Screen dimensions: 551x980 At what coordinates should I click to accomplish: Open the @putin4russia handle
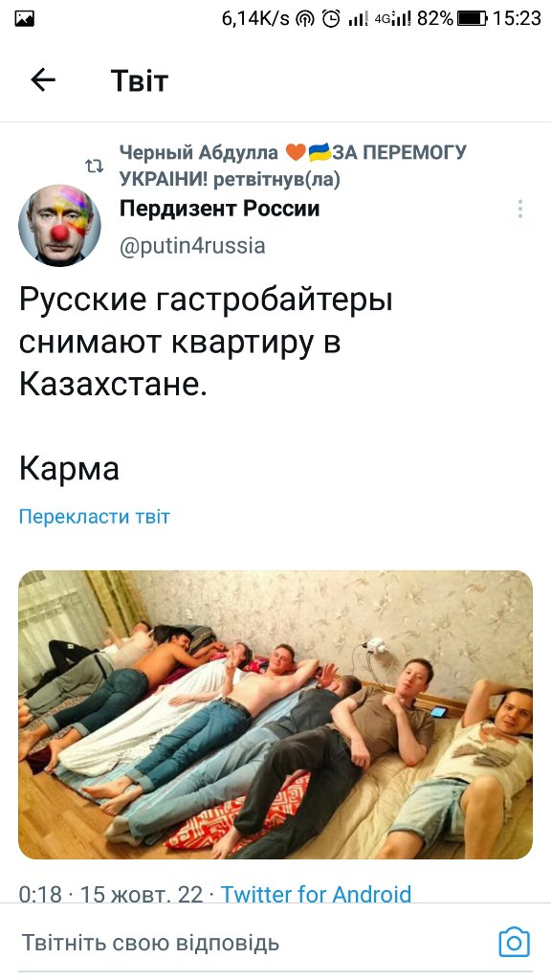(192, 246)
